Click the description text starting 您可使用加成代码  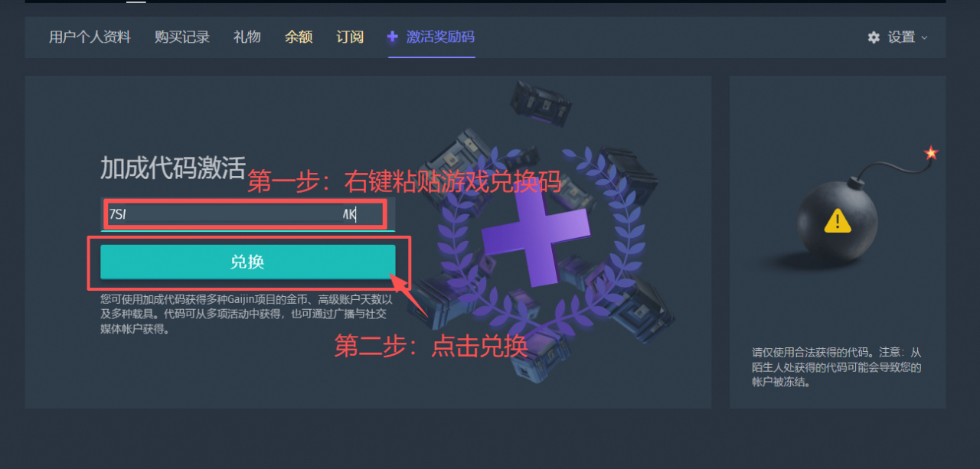(x=247, y=314)
